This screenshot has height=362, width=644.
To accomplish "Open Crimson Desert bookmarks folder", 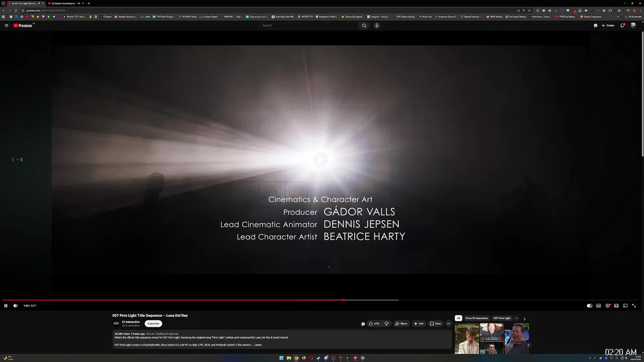I will [x=209, y=17].
